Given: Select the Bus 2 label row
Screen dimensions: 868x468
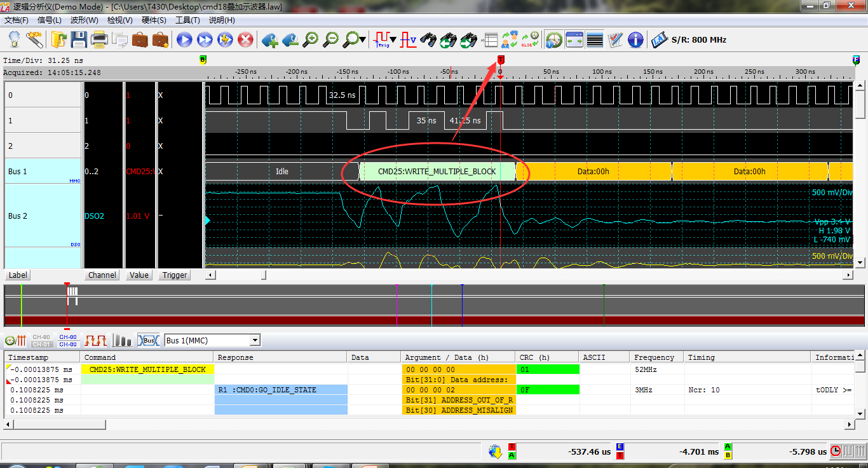Looking at the screenshot, I should [43, 216].
